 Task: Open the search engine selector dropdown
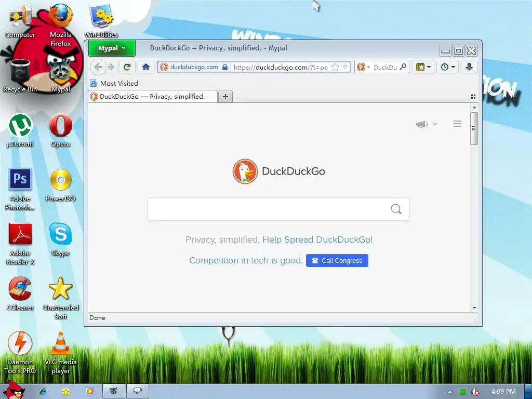point(363,67)
